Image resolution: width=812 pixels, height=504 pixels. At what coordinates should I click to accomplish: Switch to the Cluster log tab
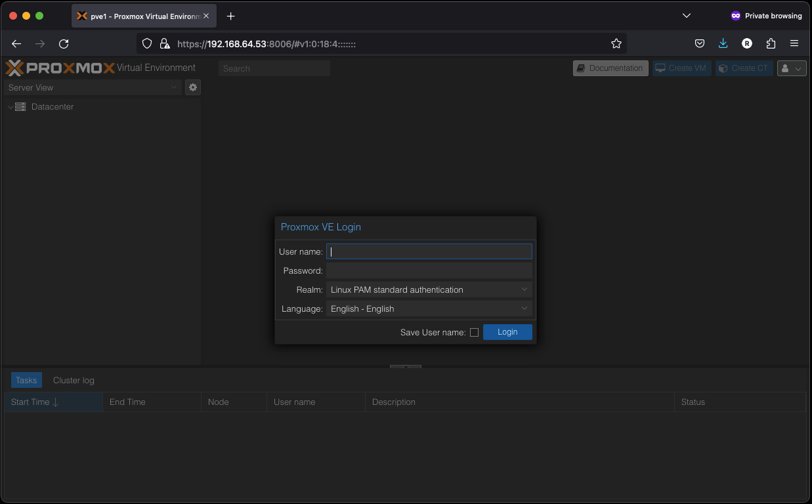(74, 380)
